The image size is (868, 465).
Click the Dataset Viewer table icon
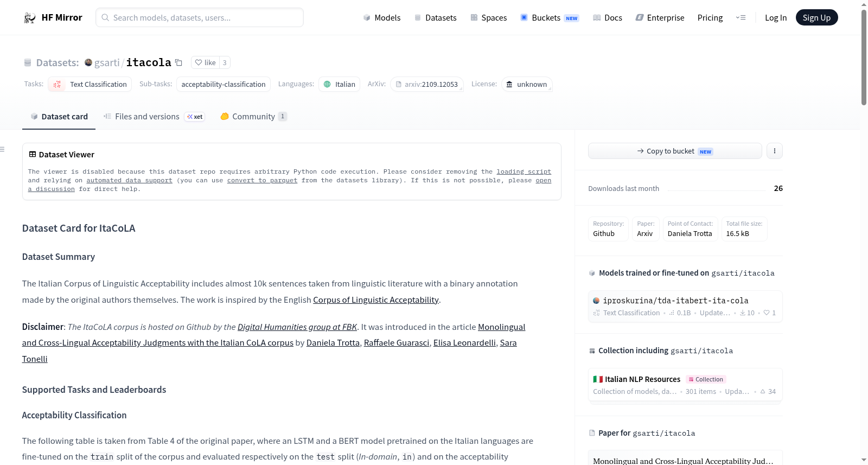tap(33, 155)
